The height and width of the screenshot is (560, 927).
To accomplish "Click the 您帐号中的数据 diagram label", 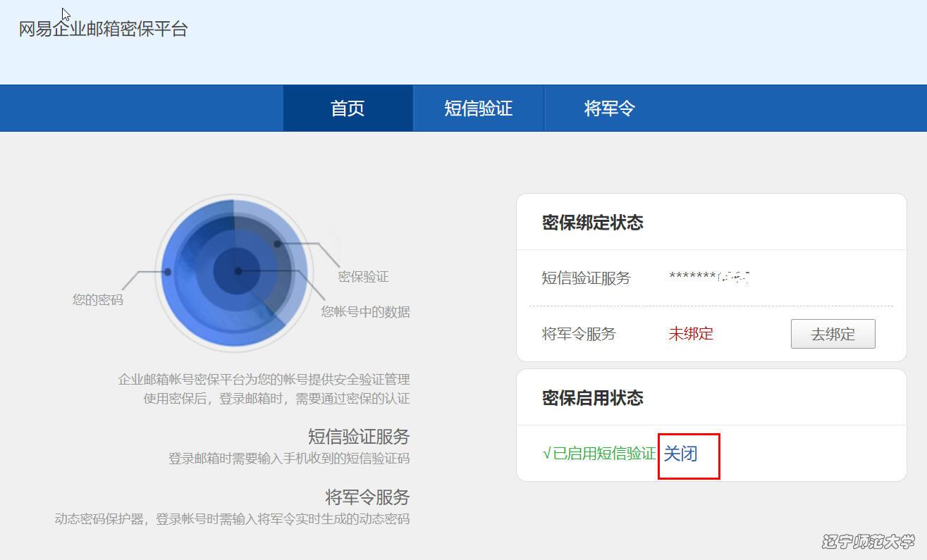I will pyautogui.click(x=365, y=311).
